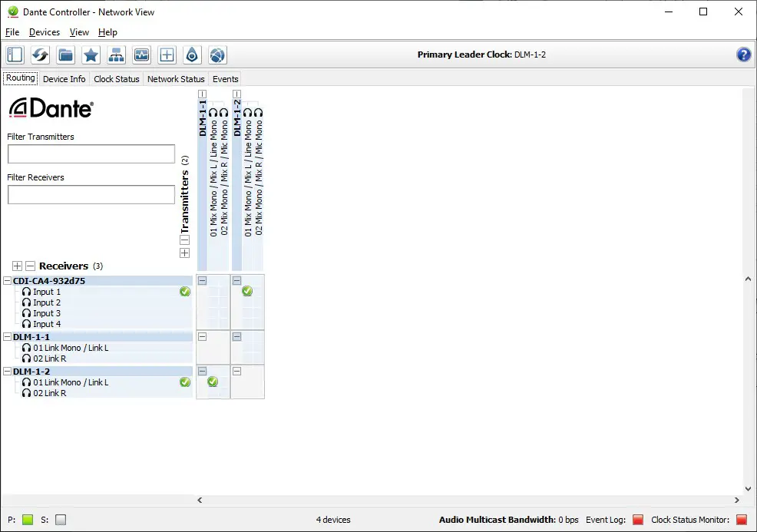Click the droplet-shaped toolbar icon

point(192,55)
